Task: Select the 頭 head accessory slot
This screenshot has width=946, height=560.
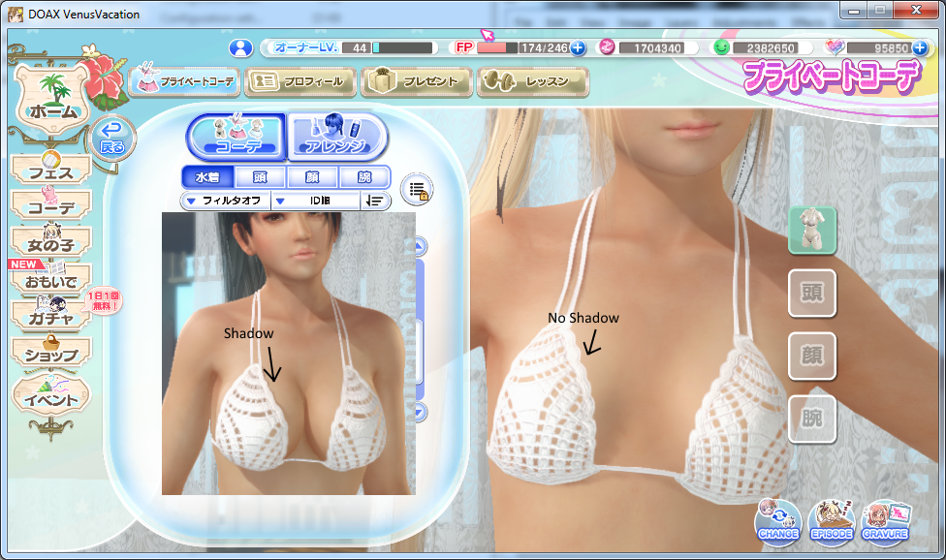Action: point(812,293)
